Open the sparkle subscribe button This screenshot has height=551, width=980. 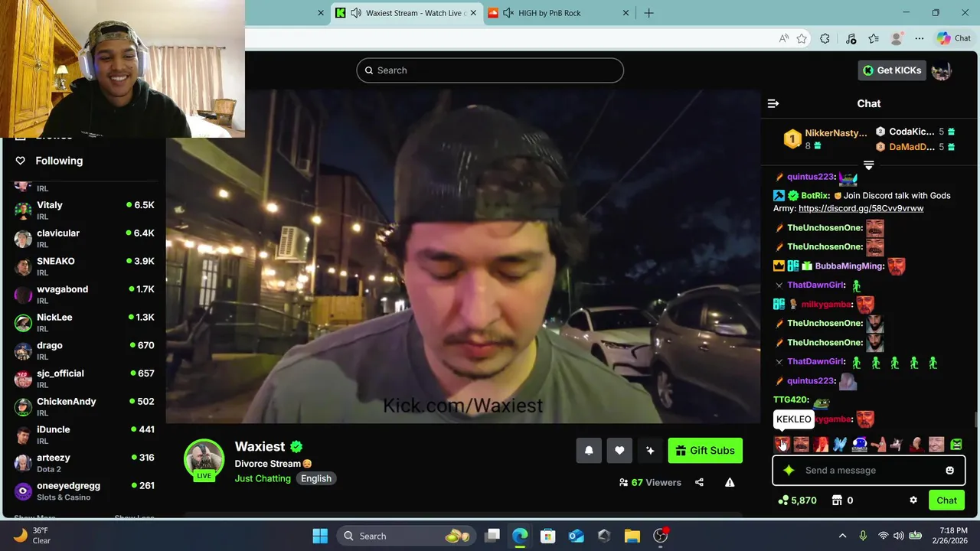650,451
